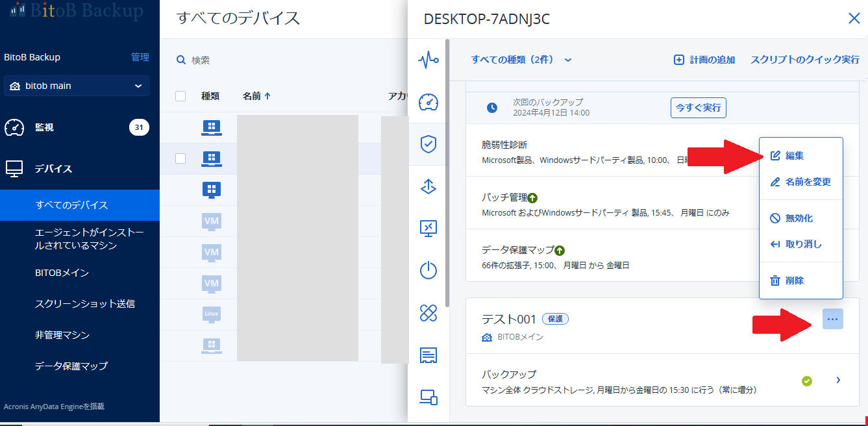The image size is (868, 426).
Task: Open the dashboard gauge icon in side rail
Action: [428, 102]
